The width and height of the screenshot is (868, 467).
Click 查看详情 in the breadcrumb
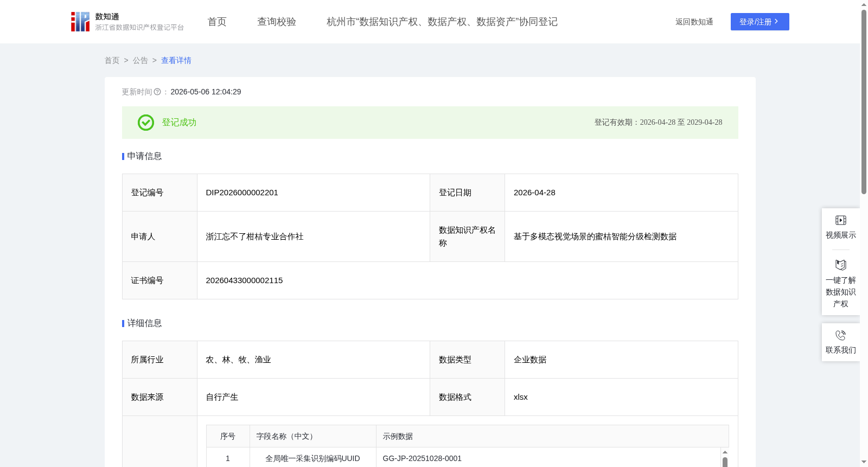176,61
